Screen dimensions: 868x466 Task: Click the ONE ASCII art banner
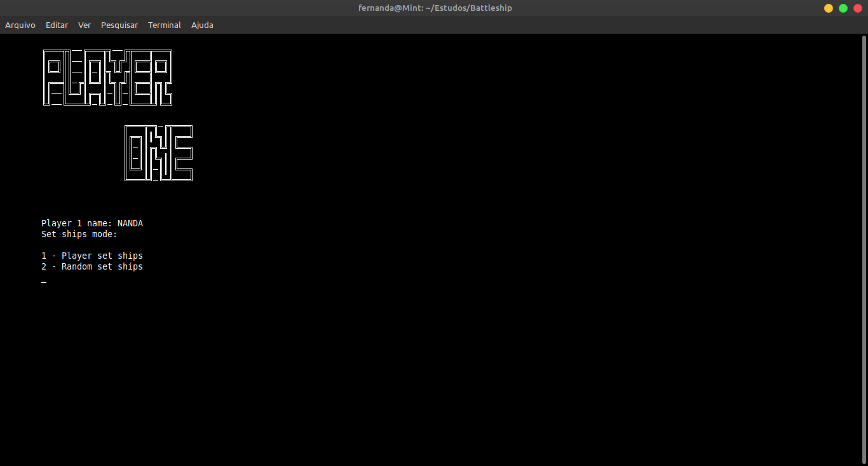(x=158, y=153)
